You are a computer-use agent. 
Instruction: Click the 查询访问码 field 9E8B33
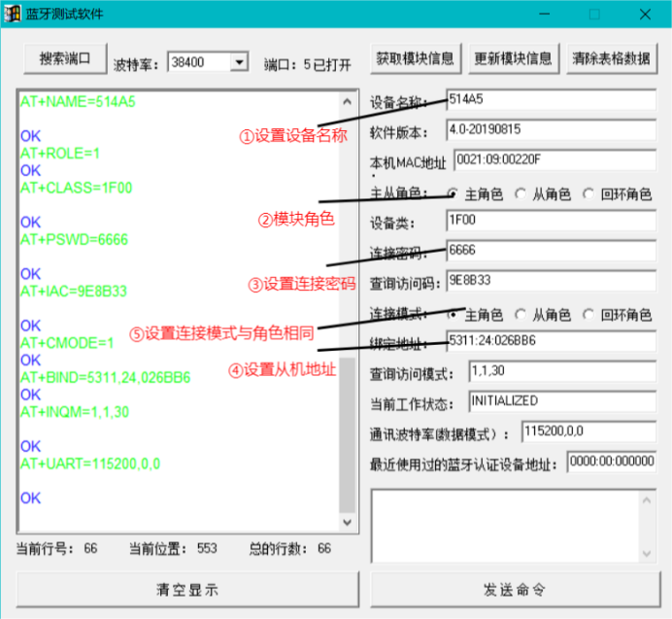pyautogui.click(x=552, y=281)
